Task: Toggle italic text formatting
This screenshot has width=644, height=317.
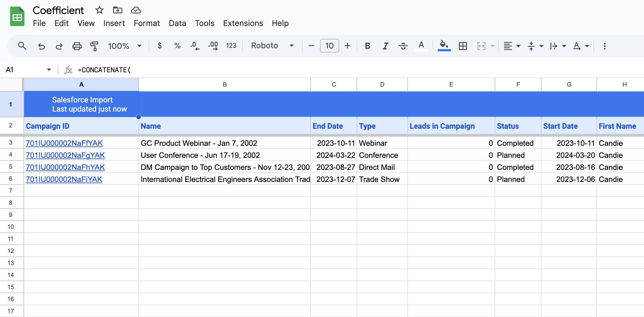Action: [x=385, y=46]
